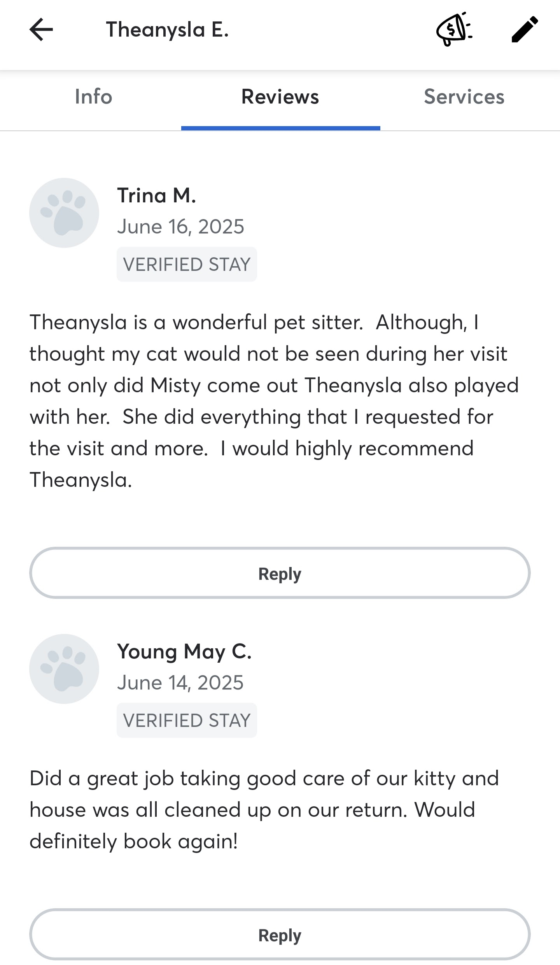Switch to the Info tab

coord(93,96)
